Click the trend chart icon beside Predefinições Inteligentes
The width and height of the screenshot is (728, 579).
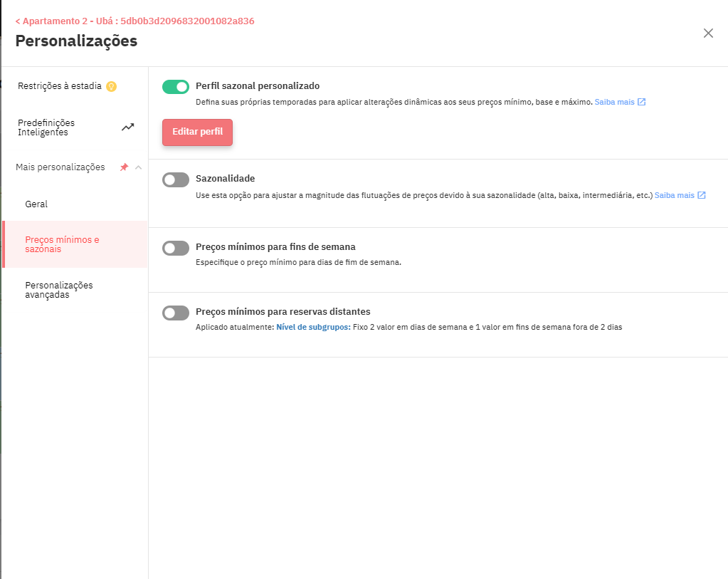(127, 127)
